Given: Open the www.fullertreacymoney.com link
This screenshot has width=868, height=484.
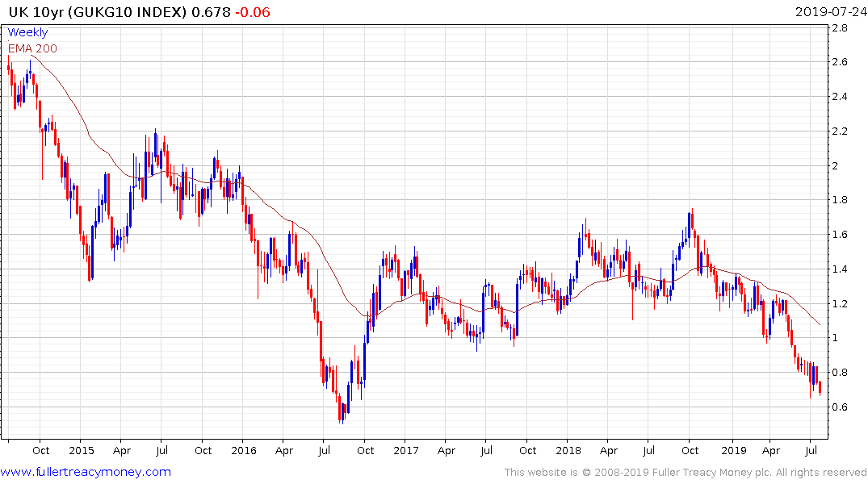Looking at the screenshot, I should 86,472.
